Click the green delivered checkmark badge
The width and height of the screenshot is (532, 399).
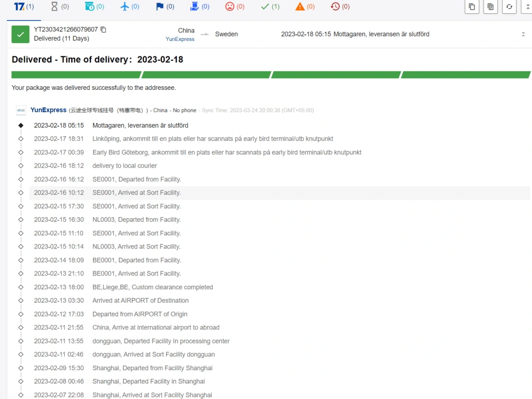pyautogui.click(x=20, y=34)
